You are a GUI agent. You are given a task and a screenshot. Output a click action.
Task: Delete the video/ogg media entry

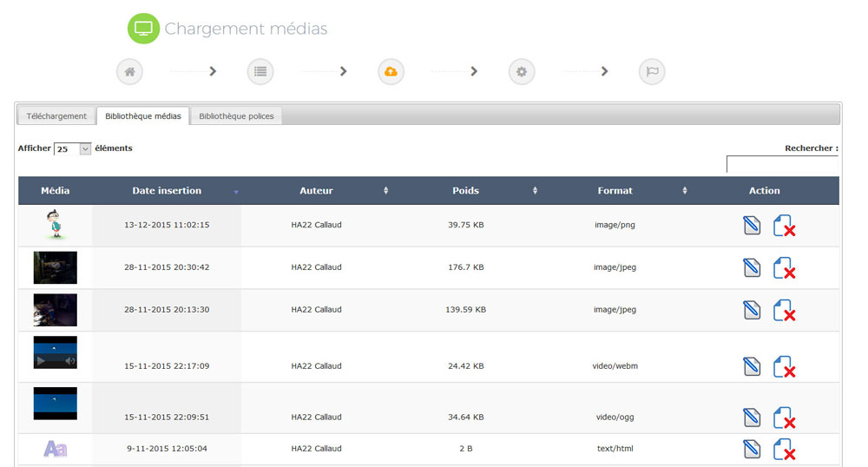tap(784, 418)
